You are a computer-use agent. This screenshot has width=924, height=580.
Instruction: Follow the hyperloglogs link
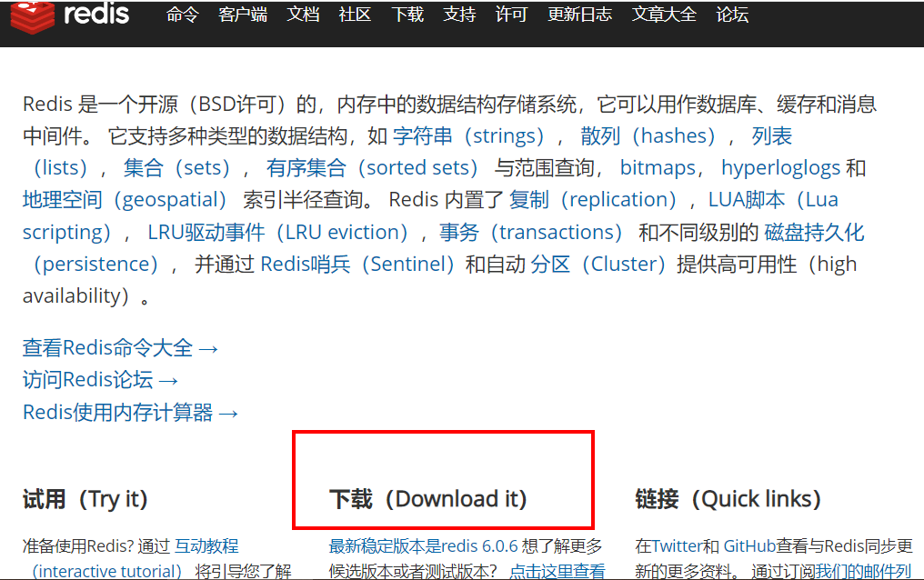coord(781,168)
